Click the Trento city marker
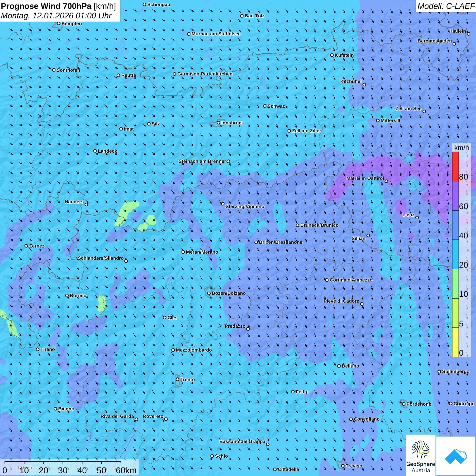476x476 pixels. pos(177,379)
